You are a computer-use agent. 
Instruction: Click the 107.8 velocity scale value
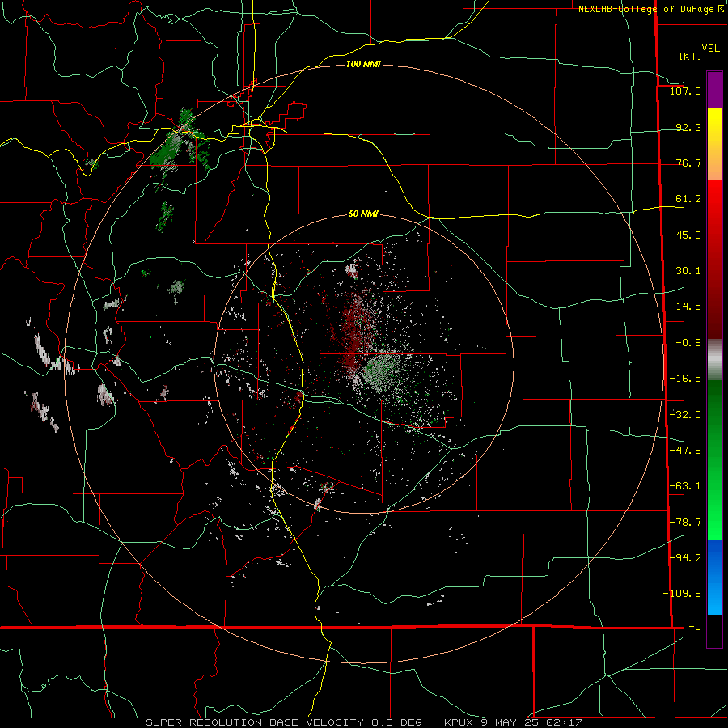point(685,91)
